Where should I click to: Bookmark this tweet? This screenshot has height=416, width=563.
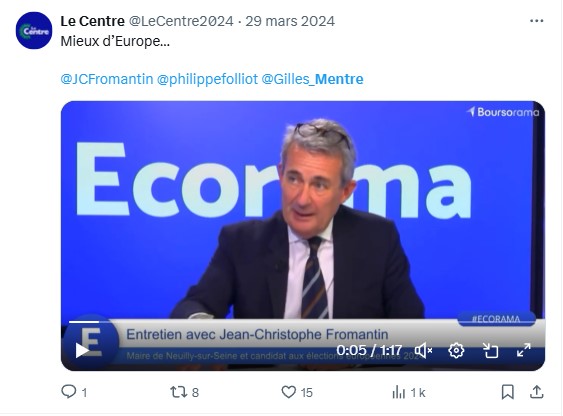[507, 392]
